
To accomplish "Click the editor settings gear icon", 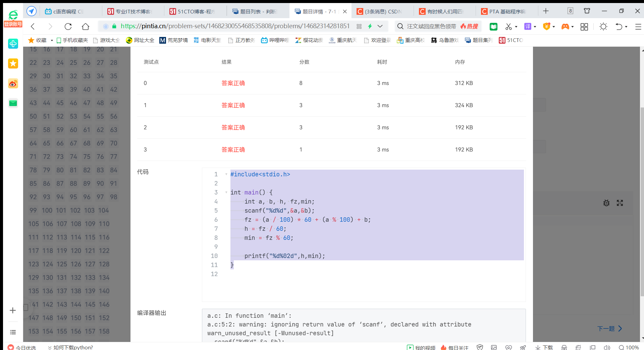I will [x=606, y=203].
